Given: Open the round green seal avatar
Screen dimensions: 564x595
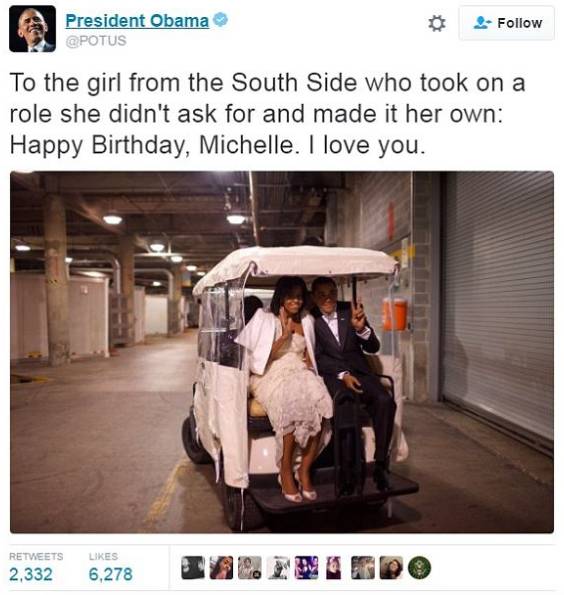Looking at the screenshot, I should (x=419, y=568).
